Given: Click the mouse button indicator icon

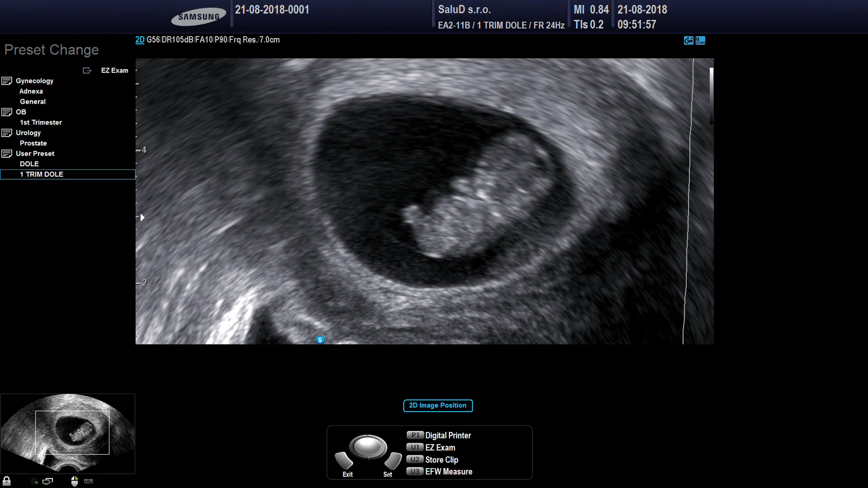Looking at the screenshot, I should point(75,481).
